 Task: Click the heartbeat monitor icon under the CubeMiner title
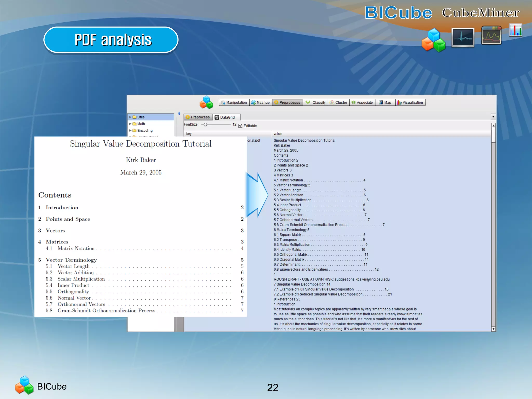pos(463,38)
